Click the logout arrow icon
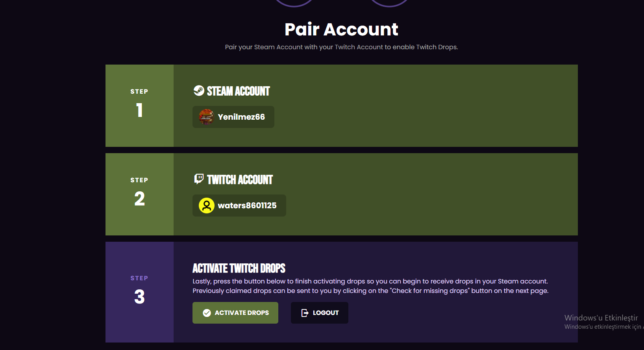644x350 pixels. tap(305, 313)
